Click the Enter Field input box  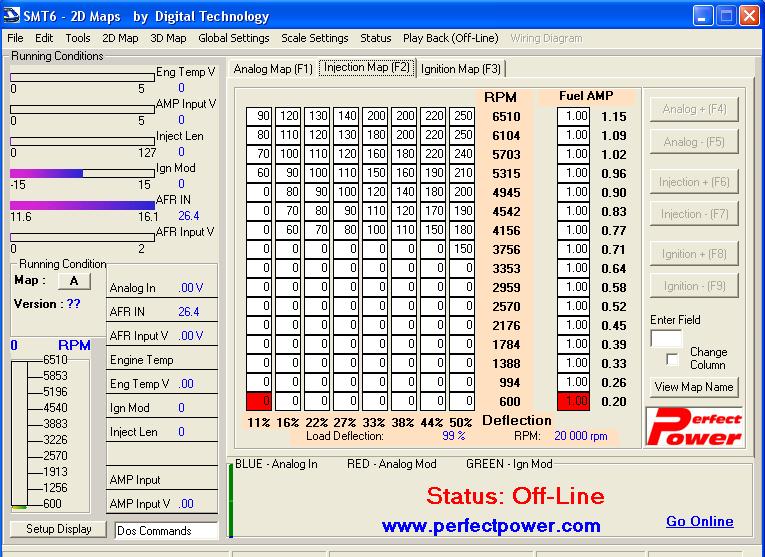(x=666, y=338)
